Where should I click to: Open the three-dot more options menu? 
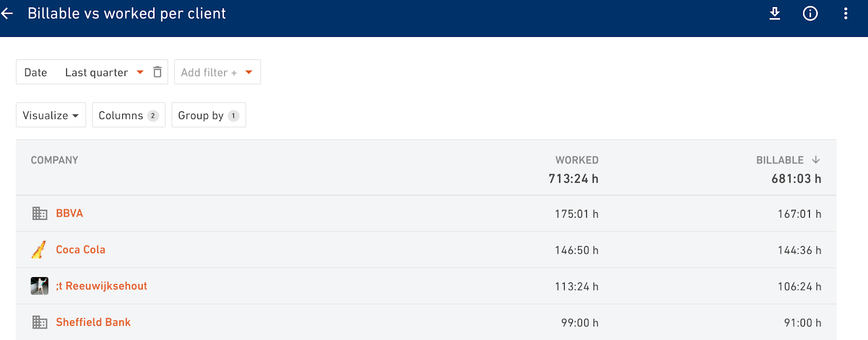[x=845, y=14]
